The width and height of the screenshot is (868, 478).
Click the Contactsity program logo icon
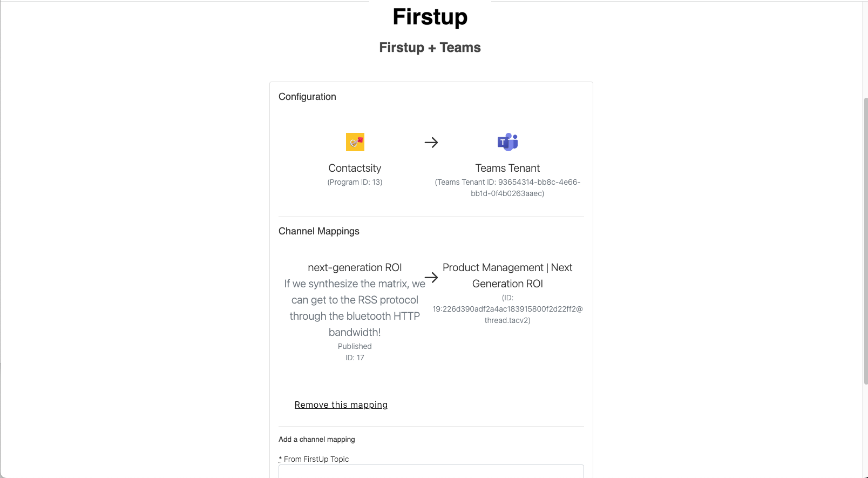click(355, 142)
